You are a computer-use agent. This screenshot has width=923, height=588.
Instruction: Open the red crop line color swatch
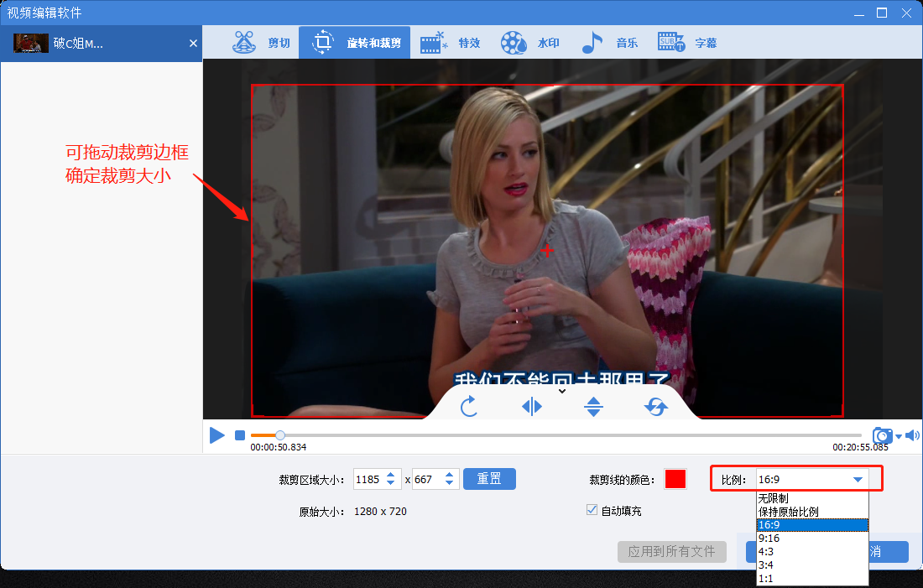(675, 479)
